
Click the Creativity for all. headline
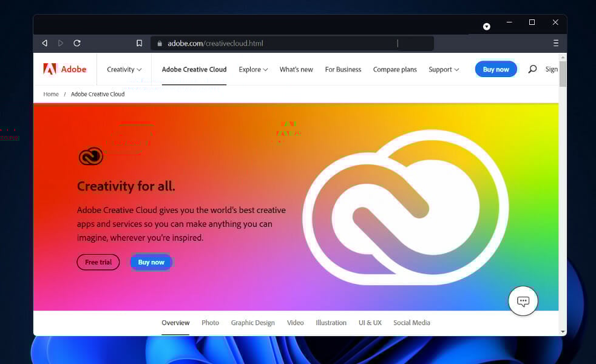(126, 186)
